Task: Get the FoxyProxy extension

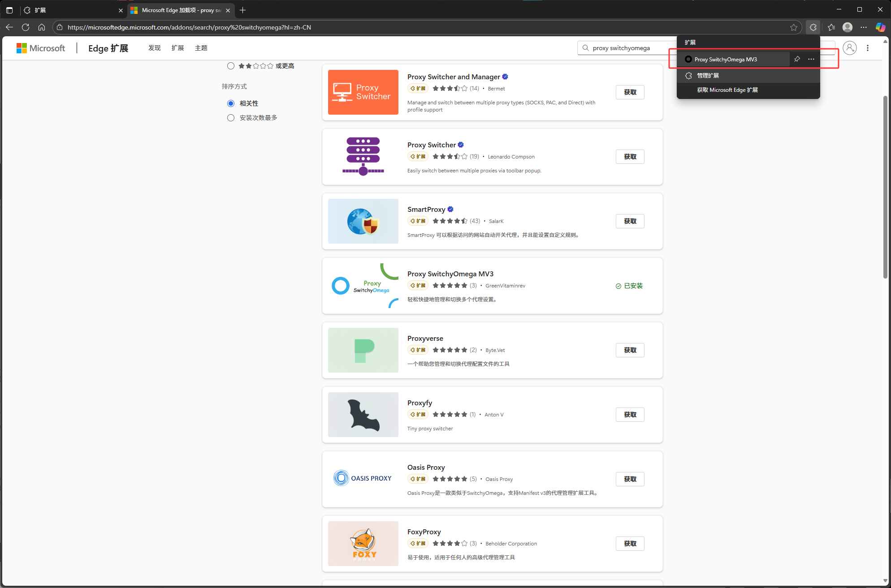Action: [630, 544]
